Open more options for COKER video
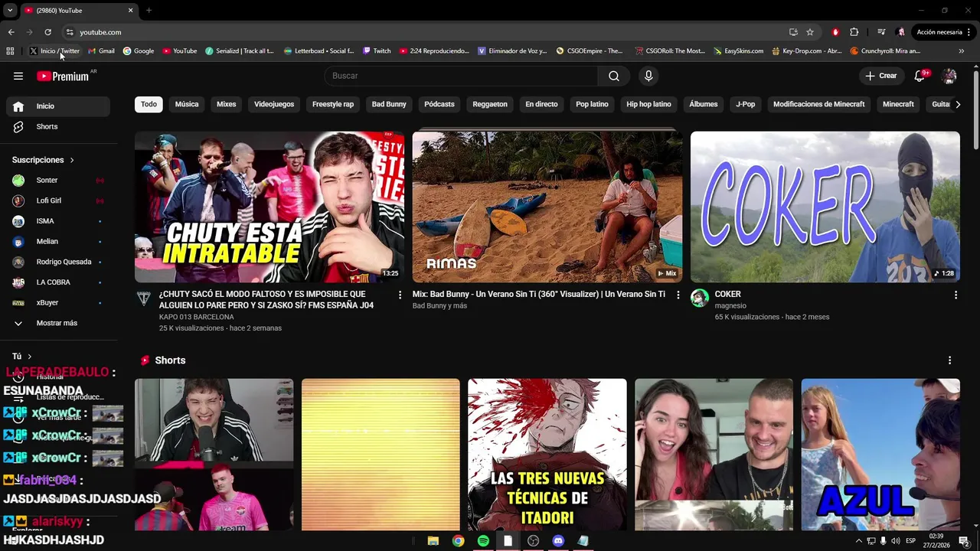980x551 pixels. pyautogui.click(x=955, y=295)
